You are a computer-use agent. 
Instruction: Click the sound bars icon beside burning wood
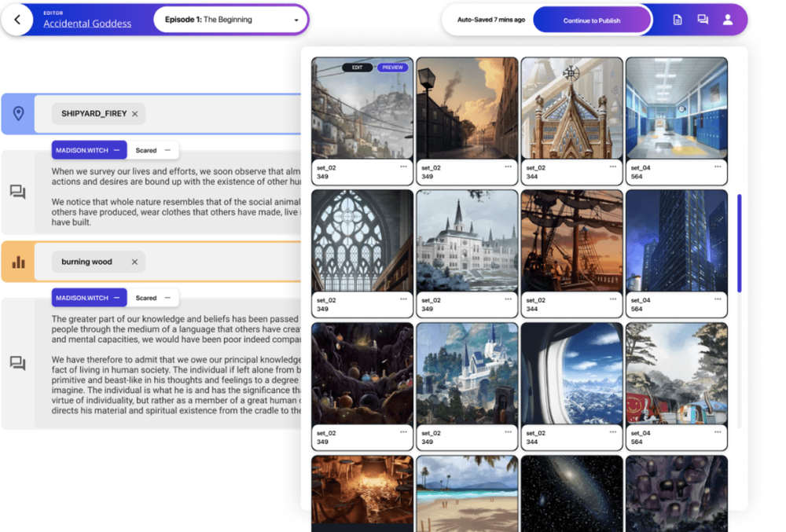(19, 262)
